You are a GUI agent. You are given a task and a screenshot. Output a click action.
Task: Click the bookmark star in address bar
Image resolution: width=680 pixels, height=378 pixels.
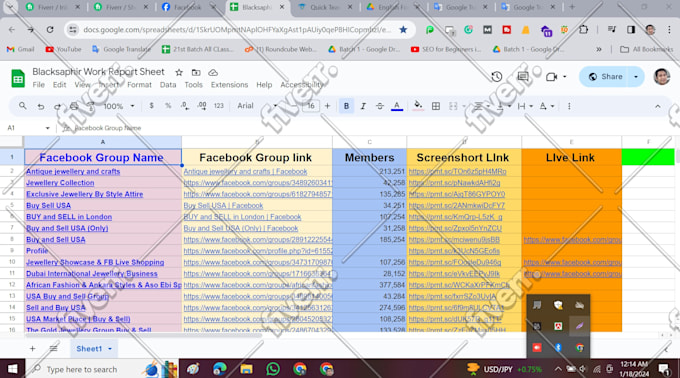pos(403,29)
